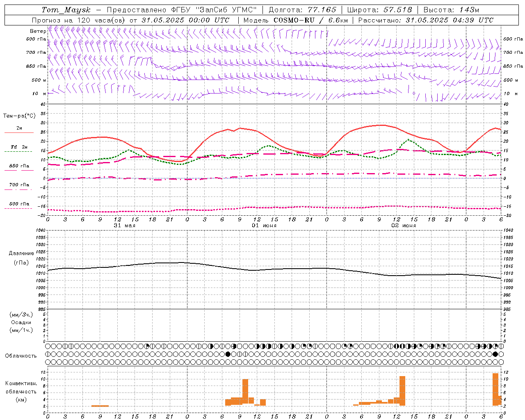Viewport: 525px width, 420px height.
Task: Click the Ветер wind panel label
Action: 38,31
